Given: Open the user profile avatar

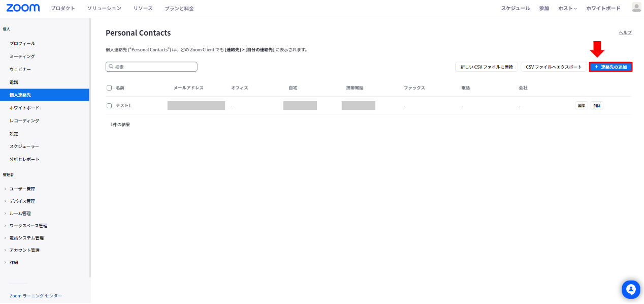Looking at the screenshot, I should [636, 7].
